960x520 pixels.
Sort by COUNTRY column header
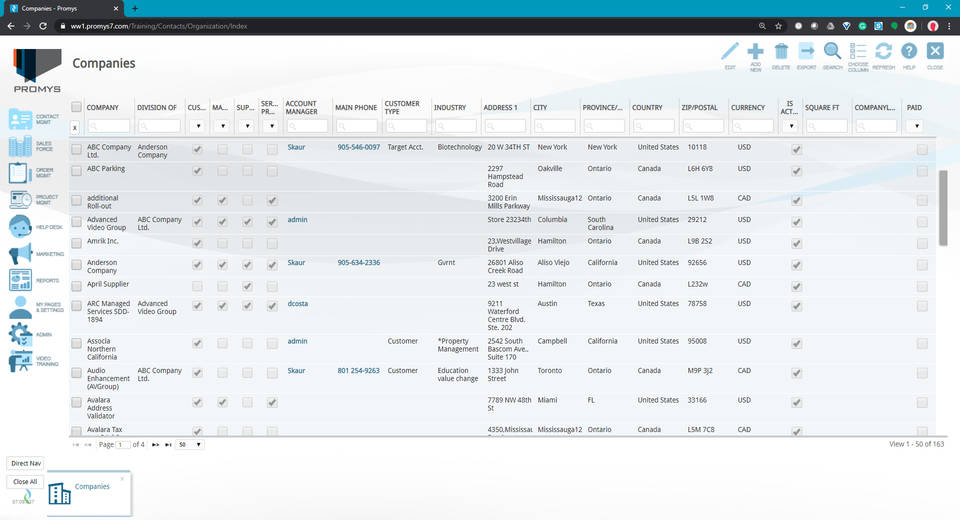coord(647,107)
